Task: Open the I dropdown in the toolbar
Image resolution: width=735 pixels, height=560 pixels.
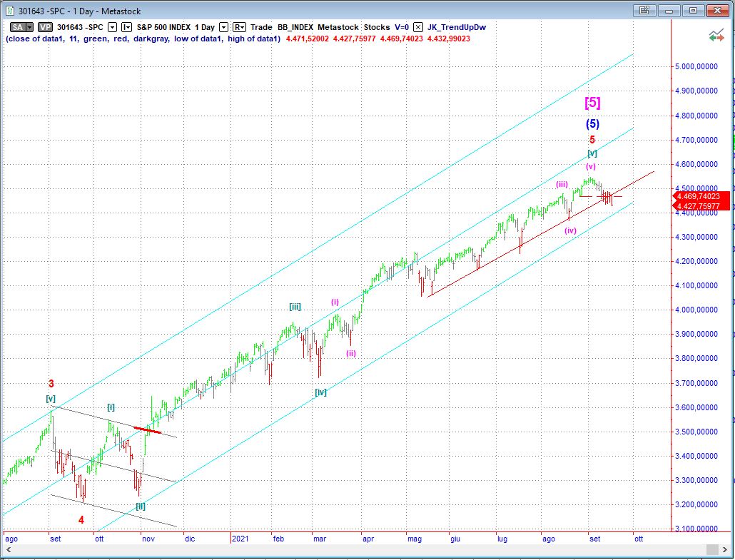Action: (126, 27)
